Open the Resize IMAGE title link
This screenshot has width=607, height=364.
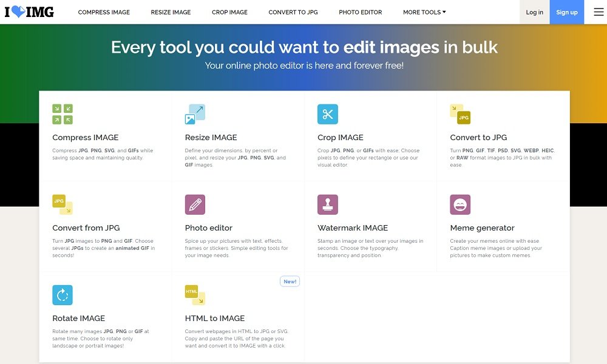[x=211, y=138]
